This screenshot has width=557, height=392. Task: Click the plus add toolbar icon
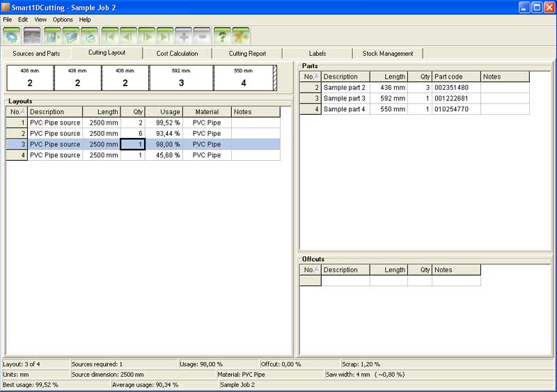tap(184, 36)
